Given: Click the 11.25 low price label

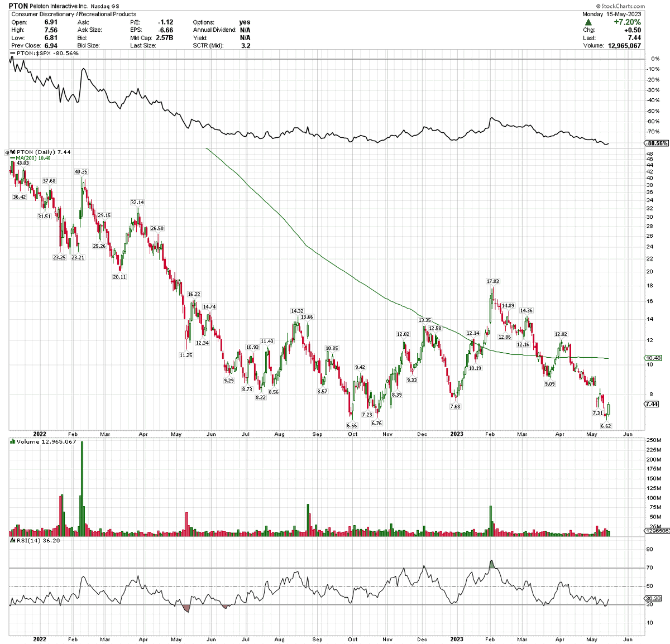Looking at the screenshot, I should (186, 355).
